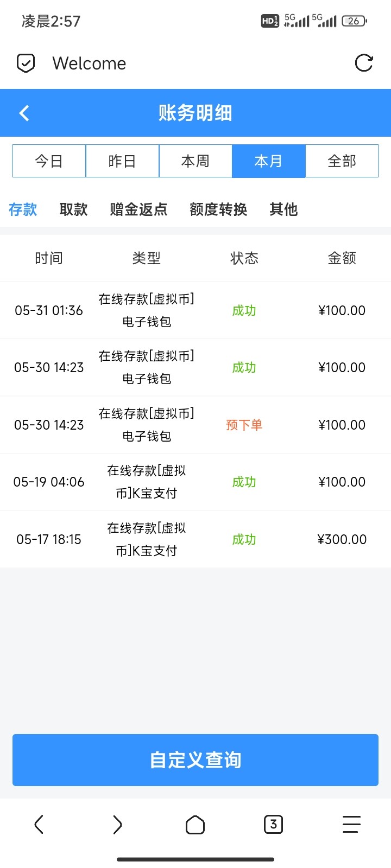Open the browser hamburger menu
Screen dimensions: 391x868
pos(351,825)
